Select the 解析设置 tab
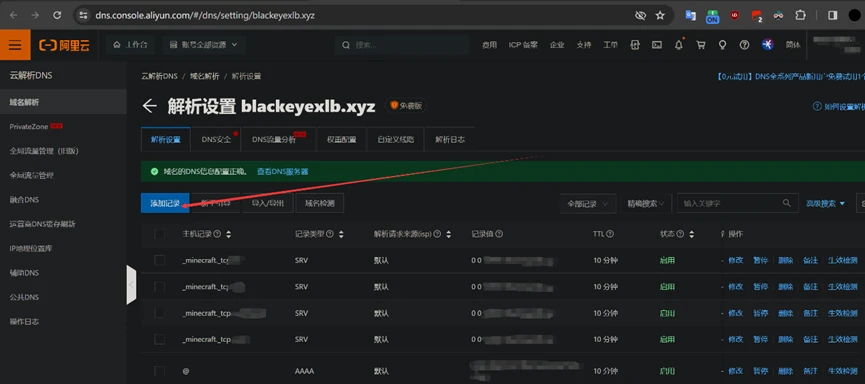Image resolution: width=865 pixels, height=384 pixels. [165, 140]
